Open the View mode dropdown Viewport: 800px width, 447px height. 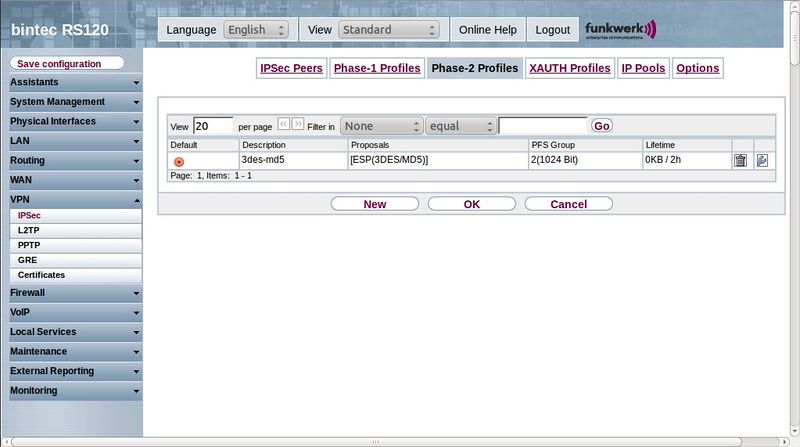pyautogui.click(x=389, y=30)
